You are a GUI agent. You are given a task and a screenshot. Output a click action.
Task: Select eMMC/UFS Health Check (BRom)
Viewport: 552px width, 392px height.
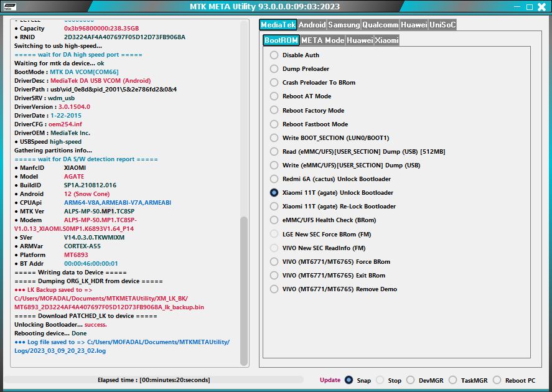(x=274, y=220)
